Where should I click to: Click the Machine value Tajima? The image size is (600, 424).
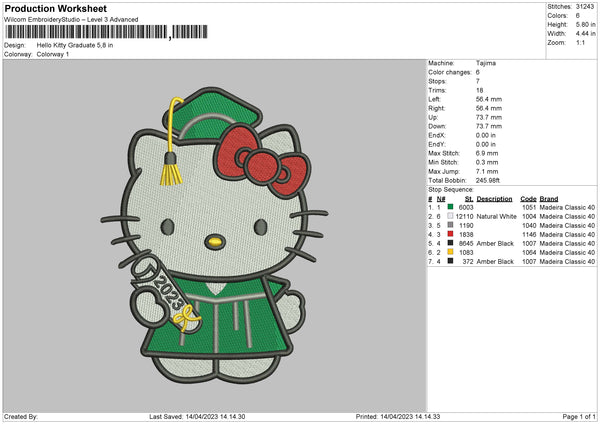(x=487, y=63)
